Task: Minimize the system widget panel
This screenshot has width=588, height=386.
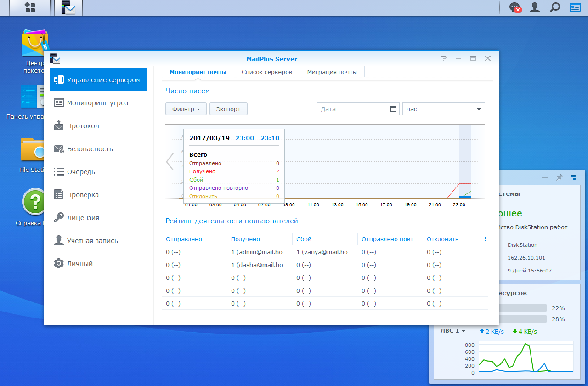Action: point(545,177)
